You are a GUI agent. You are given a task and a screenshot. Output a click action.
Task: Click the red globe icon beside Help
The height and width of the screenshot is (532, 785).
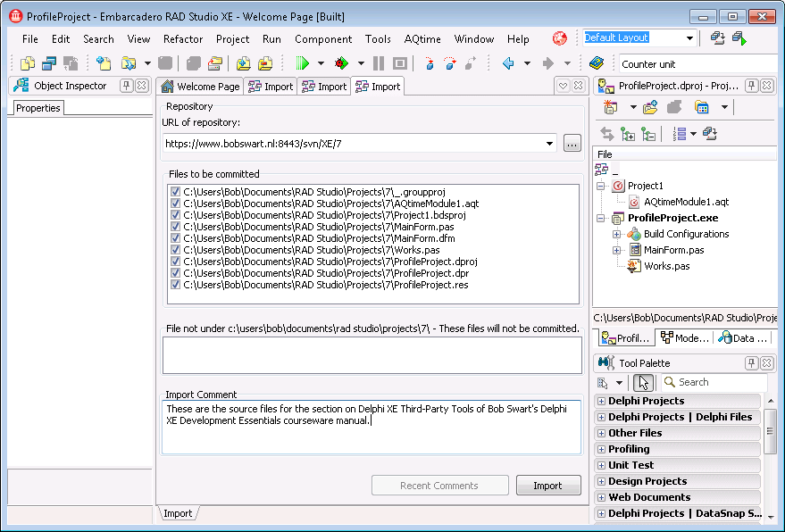pos(560,38)
